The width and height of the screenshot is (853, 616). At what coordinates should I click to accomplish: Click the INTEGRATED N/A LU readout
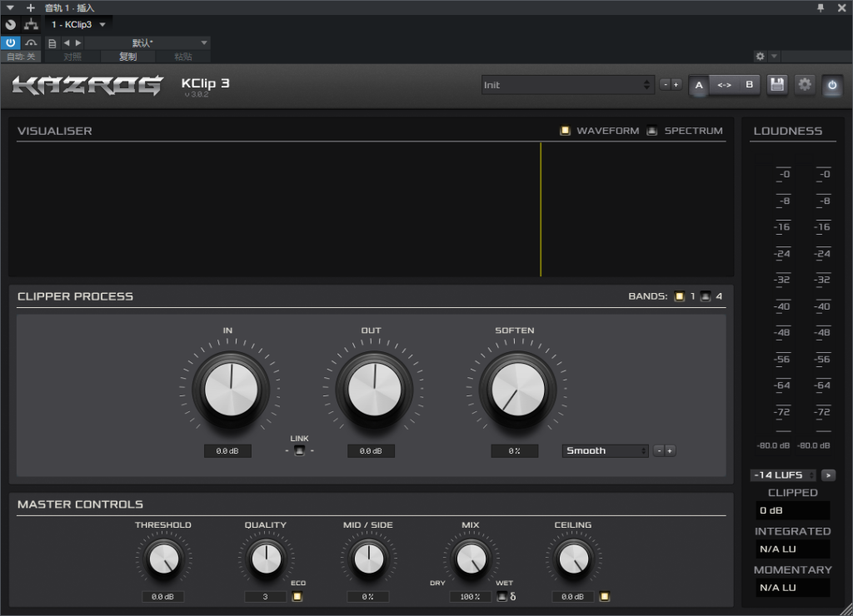pos(792,549)
